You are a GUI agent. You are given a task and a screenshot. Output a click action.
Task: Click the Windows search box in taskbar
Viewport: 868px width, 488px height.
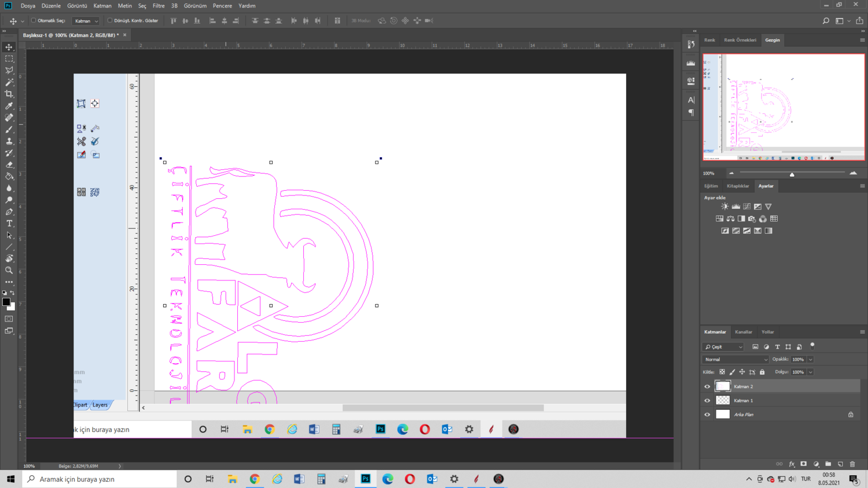coord(100,479)
